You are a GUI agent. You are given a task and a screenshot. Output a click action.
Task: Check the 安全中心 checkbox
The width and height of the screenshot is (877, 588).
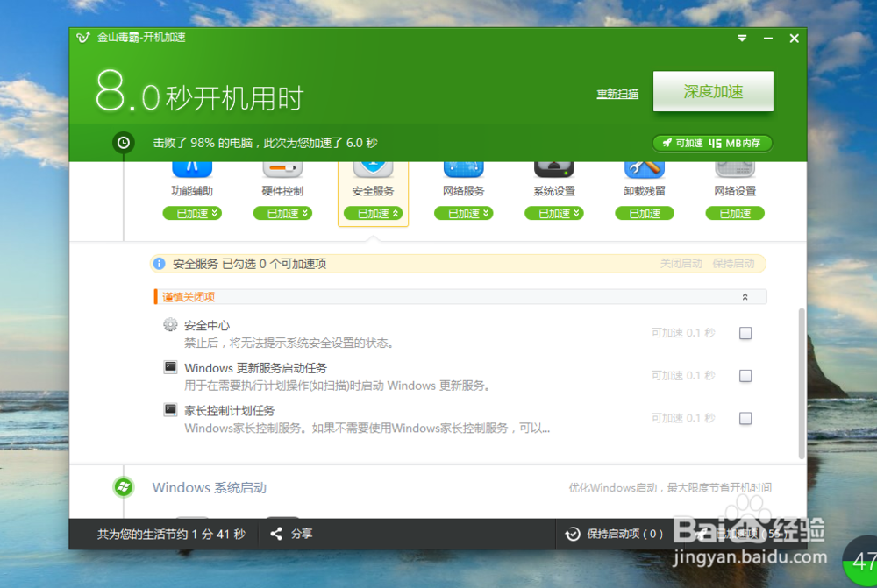pos(745,333)
